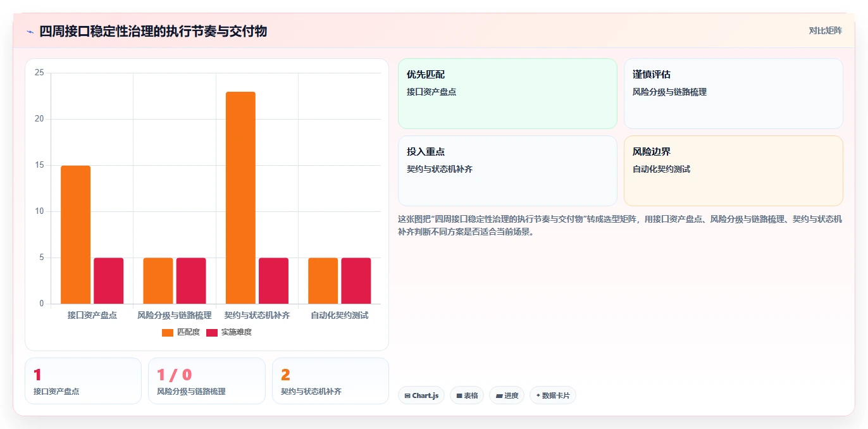The image size is (868, 429).
Task: Click the x-axis label 契约与状态机补齐
Action: (x=257, y=315)
